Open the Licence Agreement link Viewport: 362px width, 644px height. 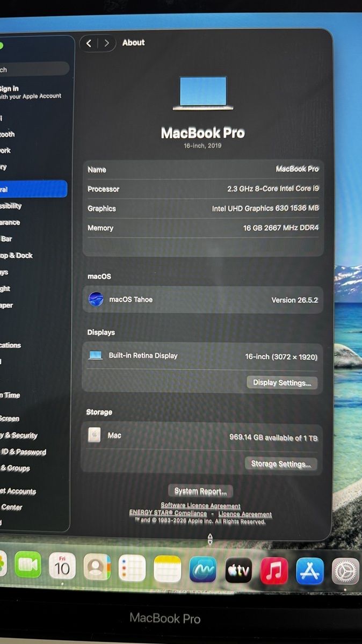(x=245, y=514)
